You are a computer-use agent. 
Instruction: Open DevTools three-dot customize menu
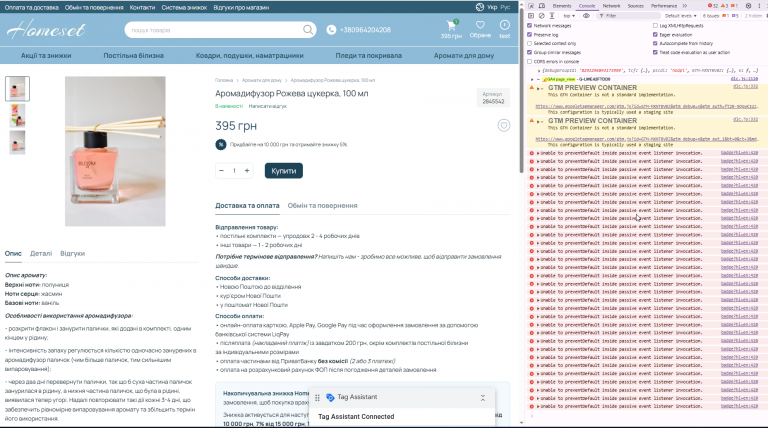click(760, 6)
